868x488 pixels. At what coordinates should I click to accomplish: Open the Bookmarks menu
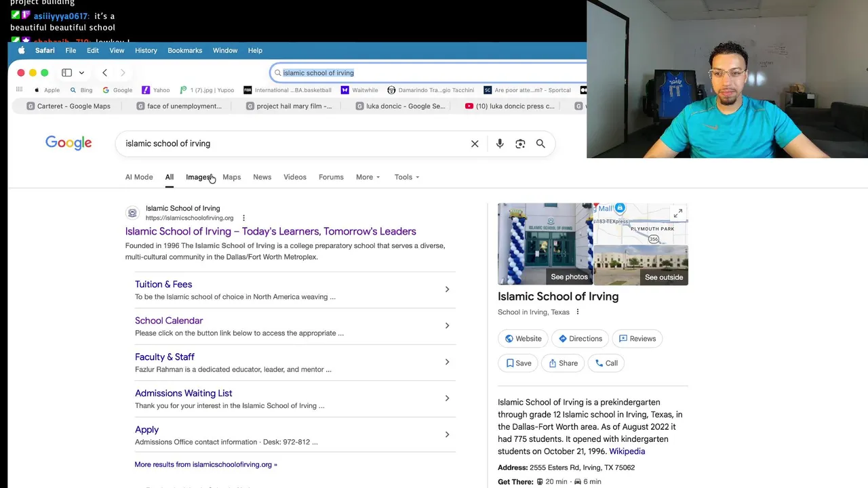point(185,50)
